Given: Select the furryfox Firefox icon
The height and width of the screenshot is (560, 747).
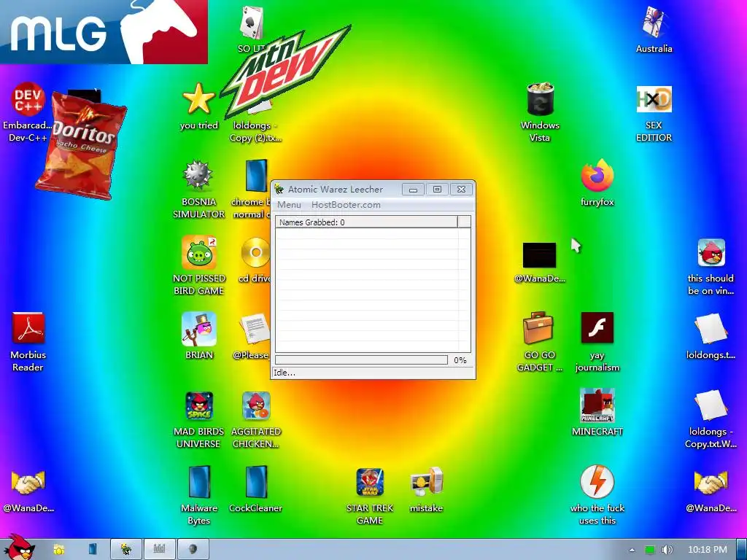Looking at the screenshot, I should pos(597,183).
